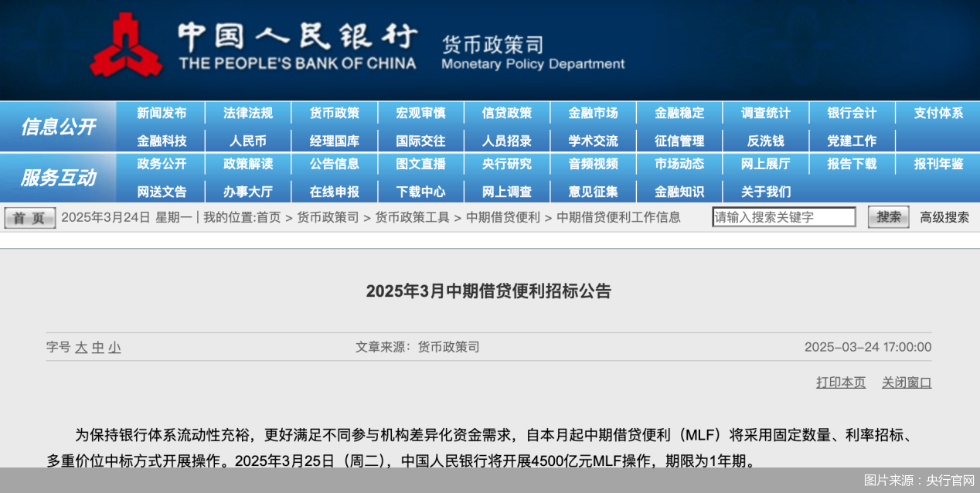Go to 信贷政策 section
The width and height of the screenshot is (980, 493).
tap(507, 113)
